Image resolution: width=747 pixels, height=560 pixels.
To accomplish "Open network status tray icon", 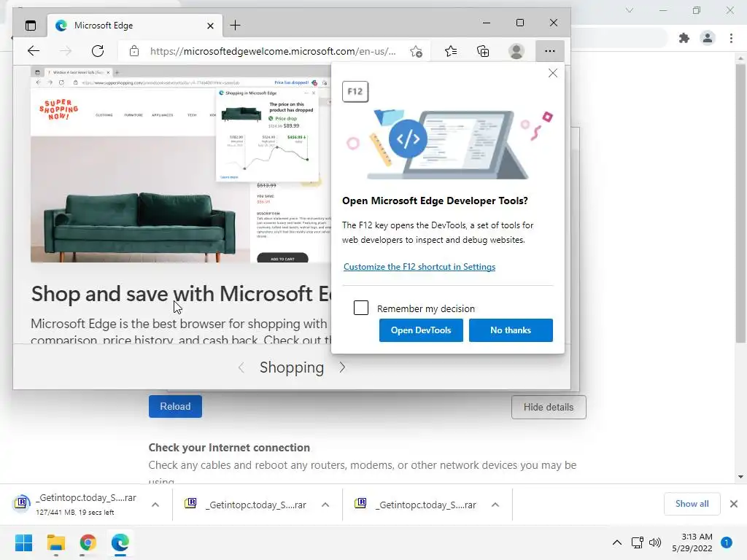I will 637,542.
